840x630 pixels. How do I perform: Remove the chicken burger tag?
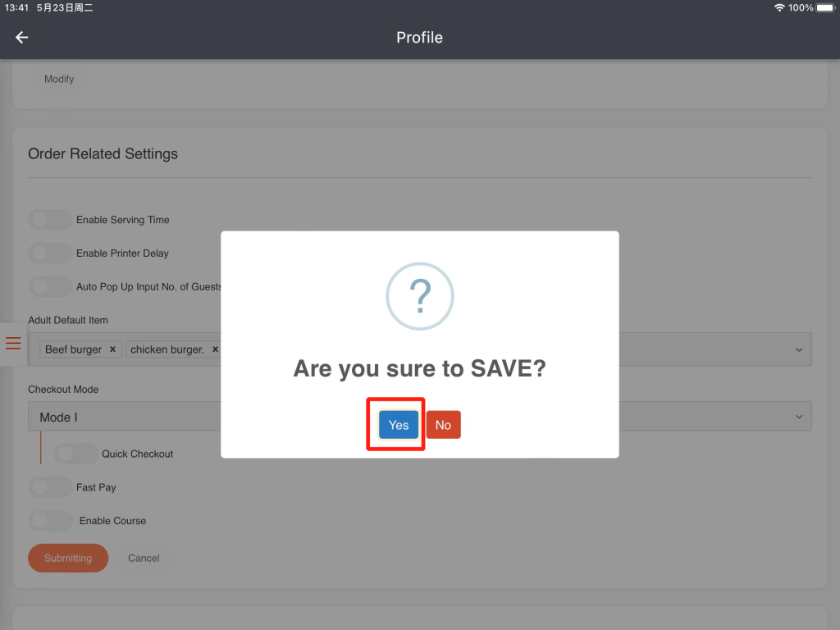215,349
